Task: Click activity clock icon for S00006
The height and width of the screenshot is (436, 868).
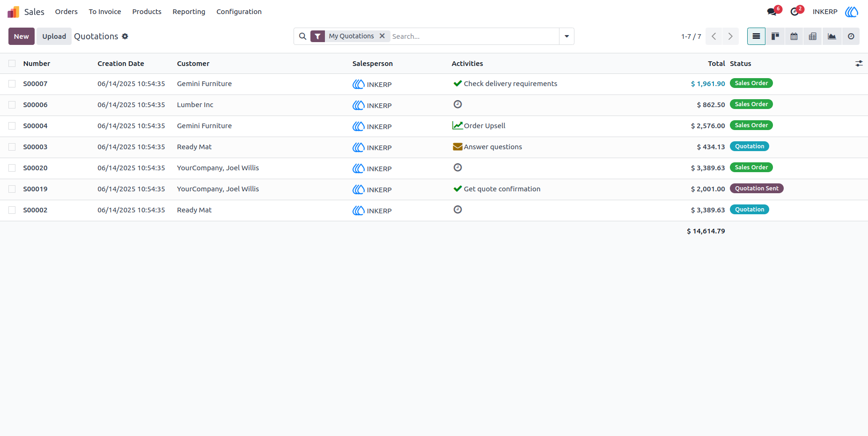Action: [458, 104]
